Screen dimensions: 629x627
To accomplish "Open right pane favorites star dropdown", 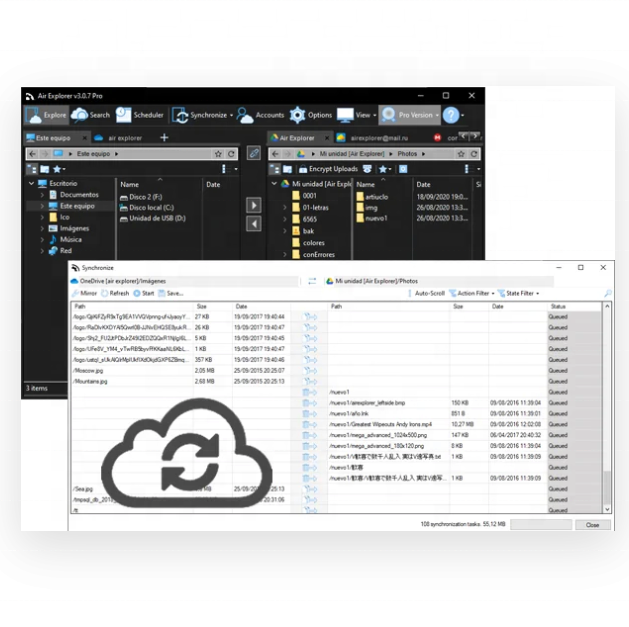I will click(x=385, y=169).
